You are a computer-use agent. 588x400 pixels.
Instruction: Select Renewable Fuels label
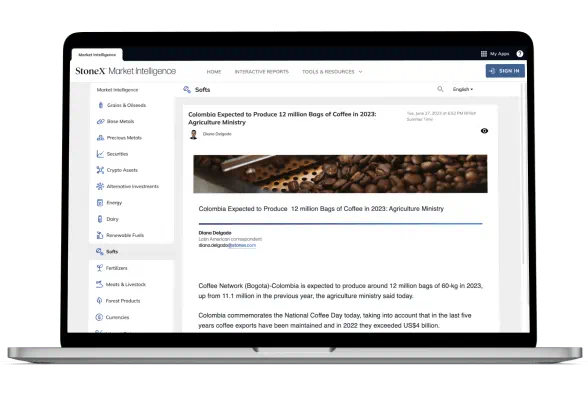[125, 235]
